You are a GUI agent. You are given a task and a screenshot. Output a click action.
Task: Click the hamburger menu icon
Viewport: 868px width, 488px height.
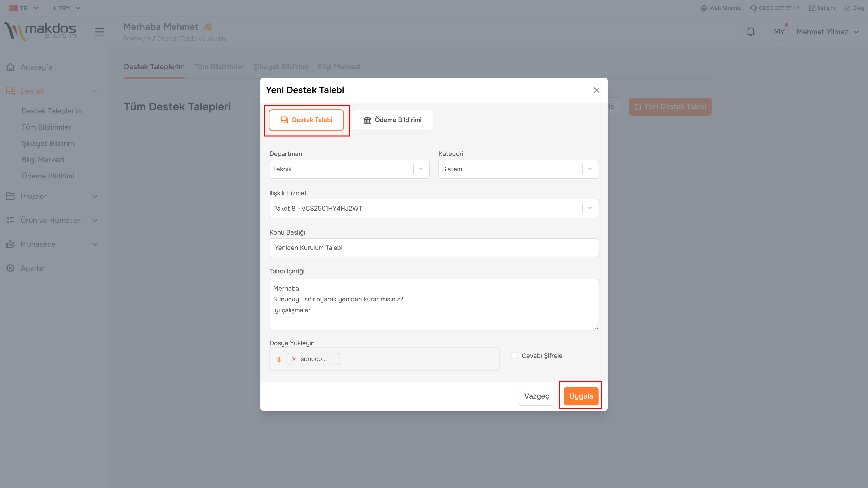click(x=99, y=32)
